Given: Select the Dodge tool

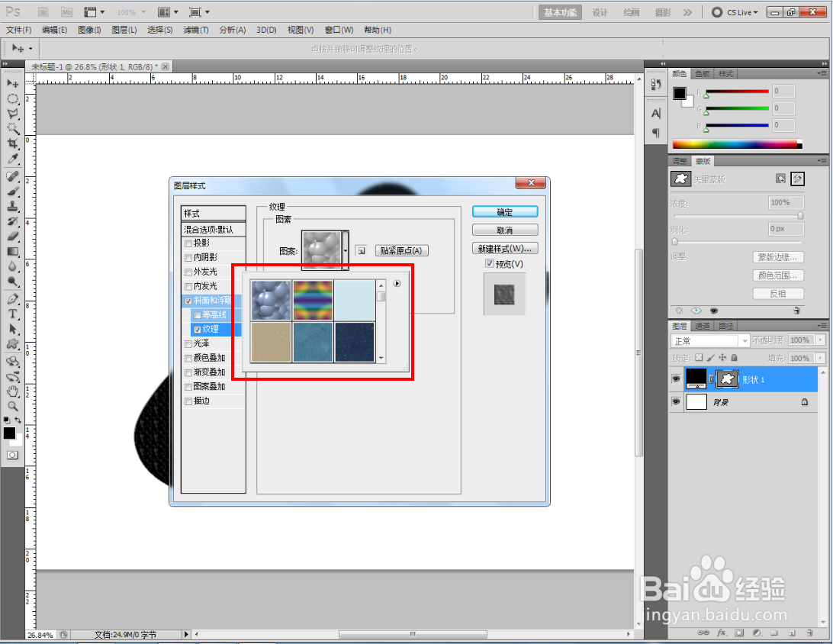Looking at the screenshot, I should pyautogui.click(x=13, y=281).
